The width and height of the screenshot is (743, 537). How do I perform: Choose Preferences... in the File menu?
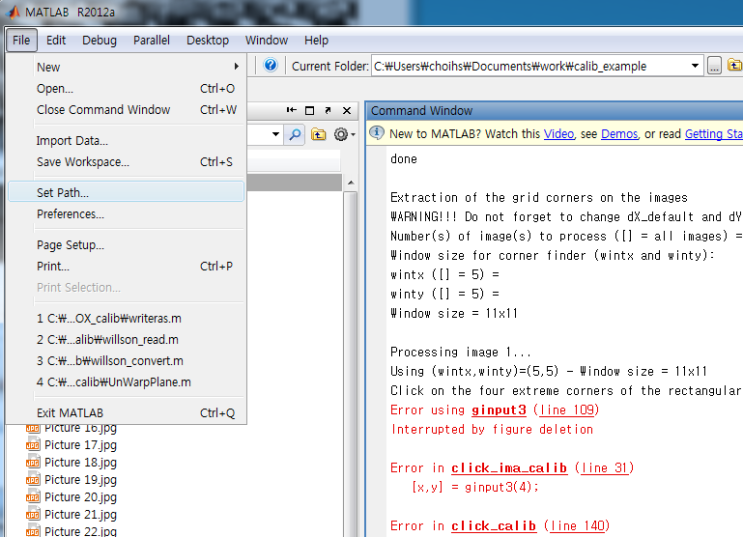pyautogui.click(x=70, y=214)
